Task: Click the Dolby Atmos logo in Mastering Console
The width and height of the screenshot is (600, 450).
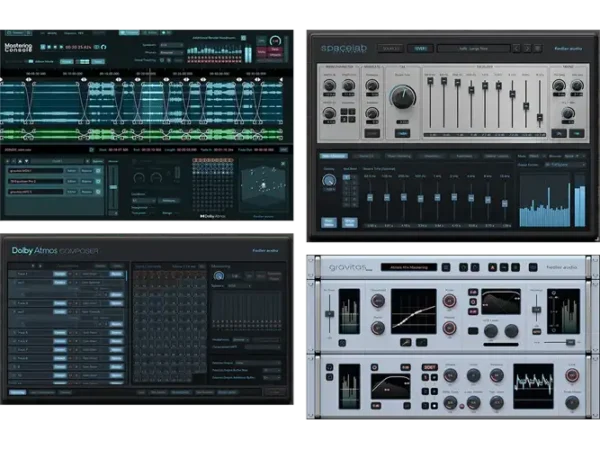Action: click(x=212, y=217)
